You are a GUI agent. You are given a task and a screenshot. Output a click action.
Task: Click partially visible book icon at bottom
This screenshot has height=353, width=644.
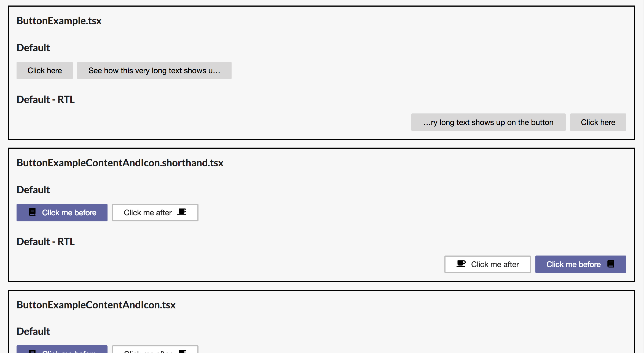32,351
